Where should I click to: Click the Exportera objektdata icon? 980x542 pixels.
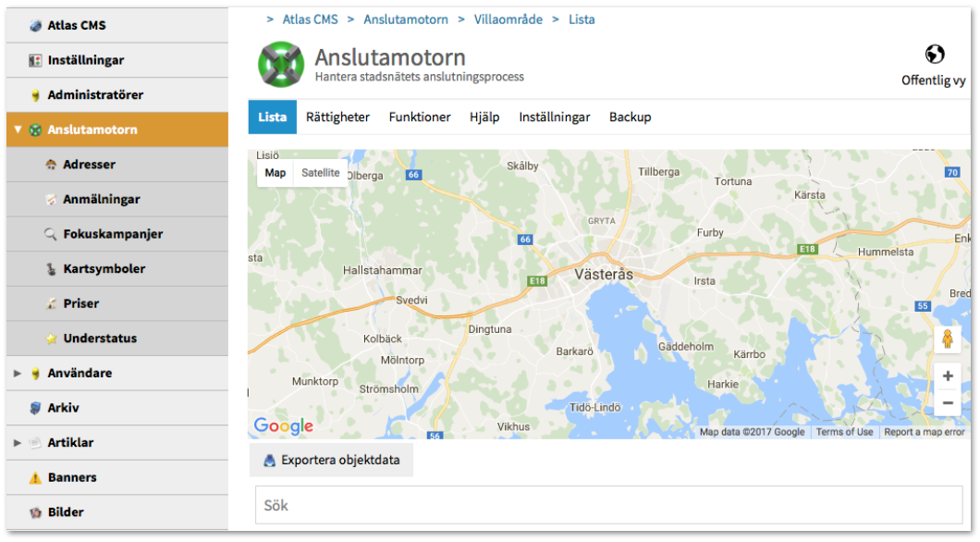coord(269,461)
